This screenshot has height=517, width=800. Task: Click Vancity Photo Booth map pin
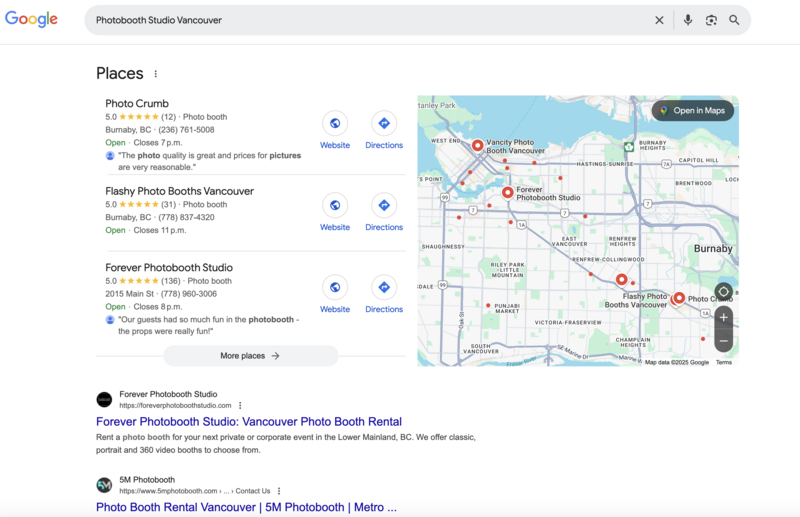(478, 145)
